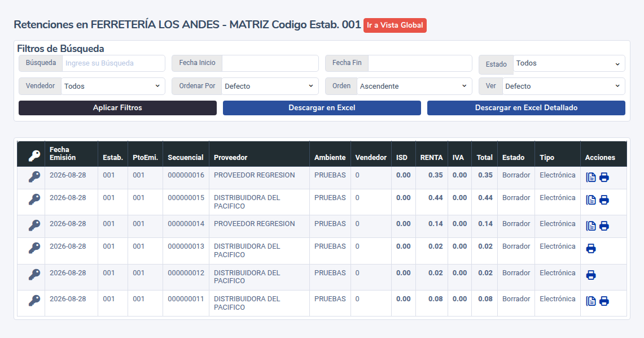Click the key icon for retention 000000015

click(34, 200)
